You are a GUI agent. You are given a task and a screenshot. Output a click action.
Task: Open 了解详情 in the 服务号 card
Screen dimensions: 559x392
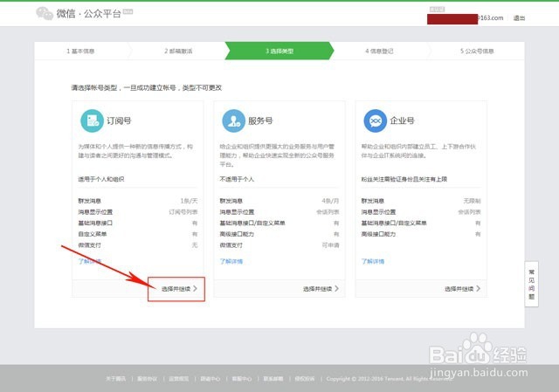231,261
